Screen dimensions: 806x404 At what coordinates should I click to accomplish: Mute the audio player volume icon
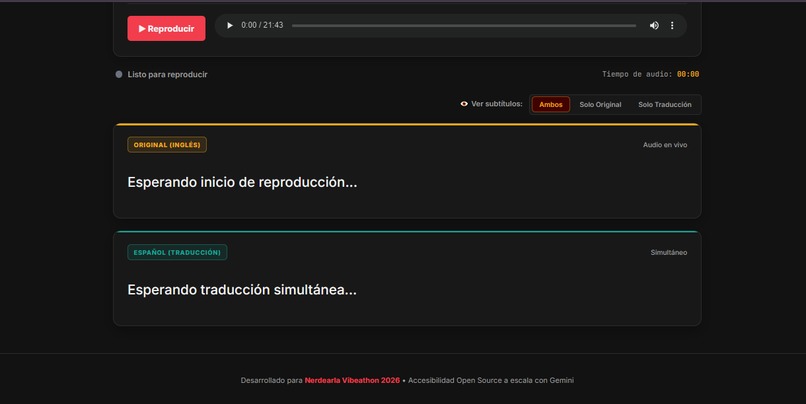click(x=654, y=25)
